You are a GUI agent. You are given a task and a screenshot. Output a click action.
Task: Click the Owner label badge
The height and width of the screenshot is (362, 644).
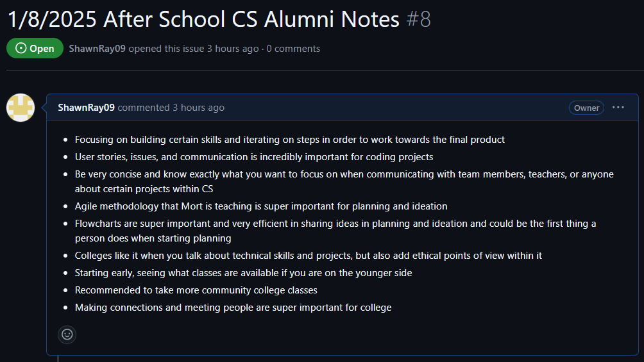click(586, 108)
